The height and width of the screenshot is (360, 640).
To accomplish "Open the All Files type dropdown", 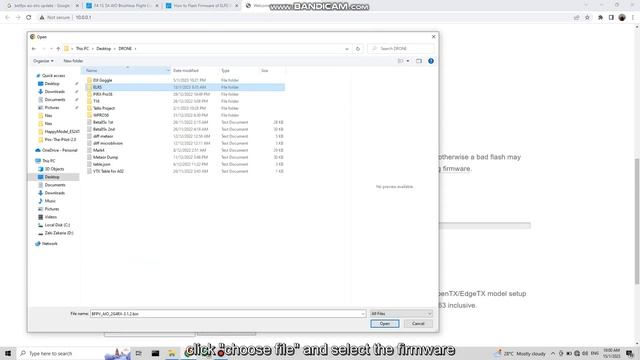I will click(x=401, y=313).
